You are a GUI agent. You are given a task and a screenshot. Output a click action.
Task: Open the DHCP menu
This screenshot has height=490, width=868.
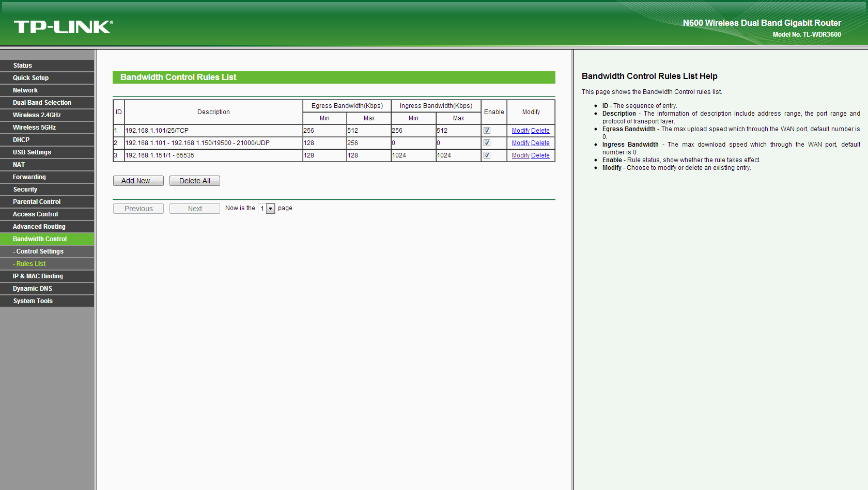47,140
